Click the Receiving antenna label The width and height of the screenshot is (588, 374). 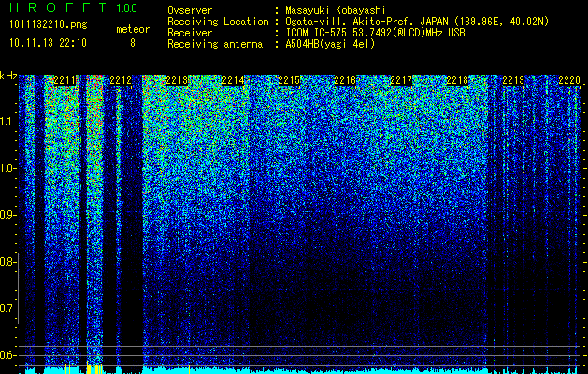(x=215, y=44)
